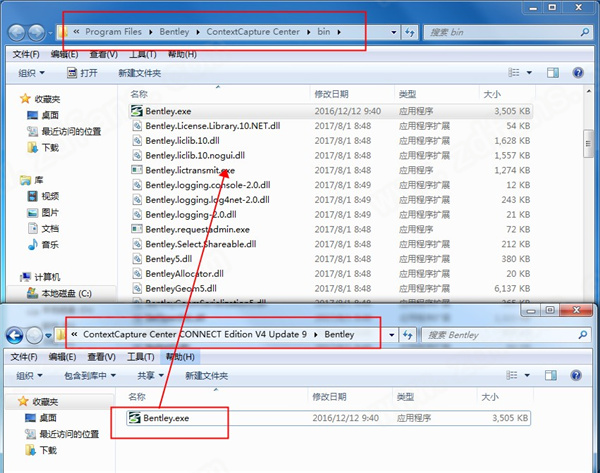600x473 pixels.
Task: Expand 包含到库中 dropdown
Action: coord(90,376)
